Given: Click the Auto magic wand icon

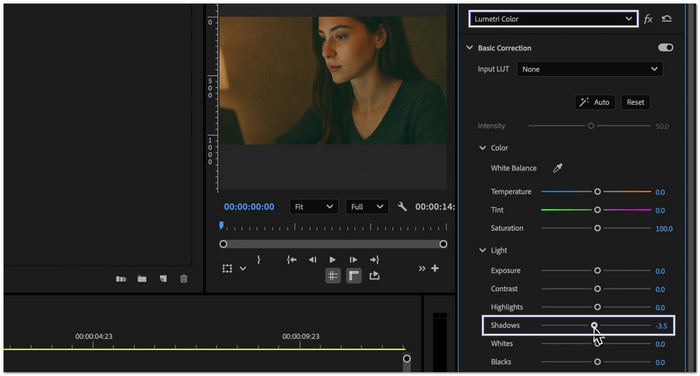Looking at the screenshot, I should pyautogui.click(x=584, y=102).
